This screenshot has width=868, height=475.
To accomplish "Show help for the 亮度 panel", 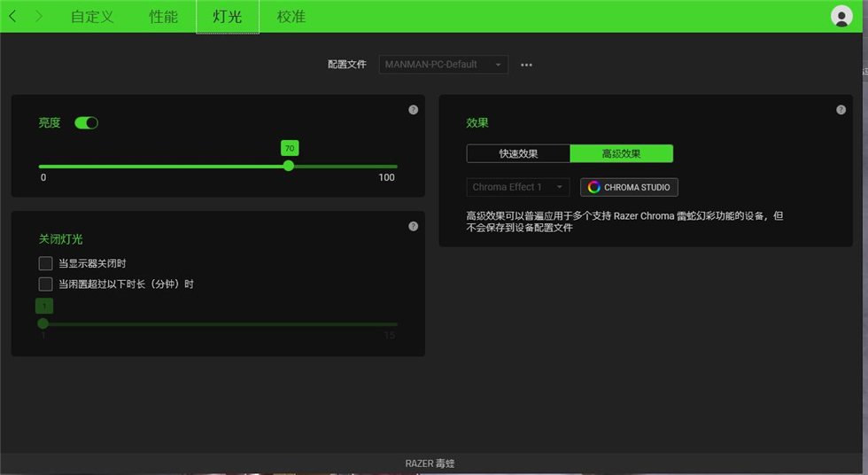I will click(x=413, y=110).
